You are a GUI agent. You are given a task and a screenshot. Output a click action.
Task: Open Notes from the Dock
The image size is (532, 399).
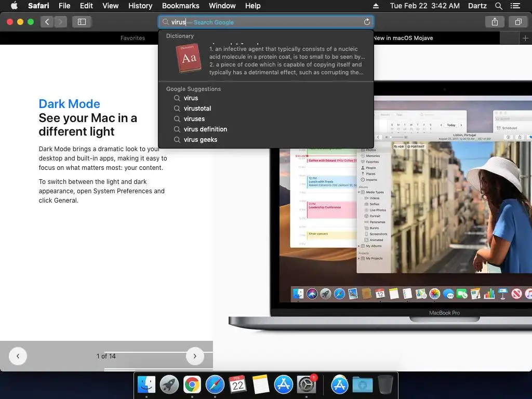tap(261, 385)
